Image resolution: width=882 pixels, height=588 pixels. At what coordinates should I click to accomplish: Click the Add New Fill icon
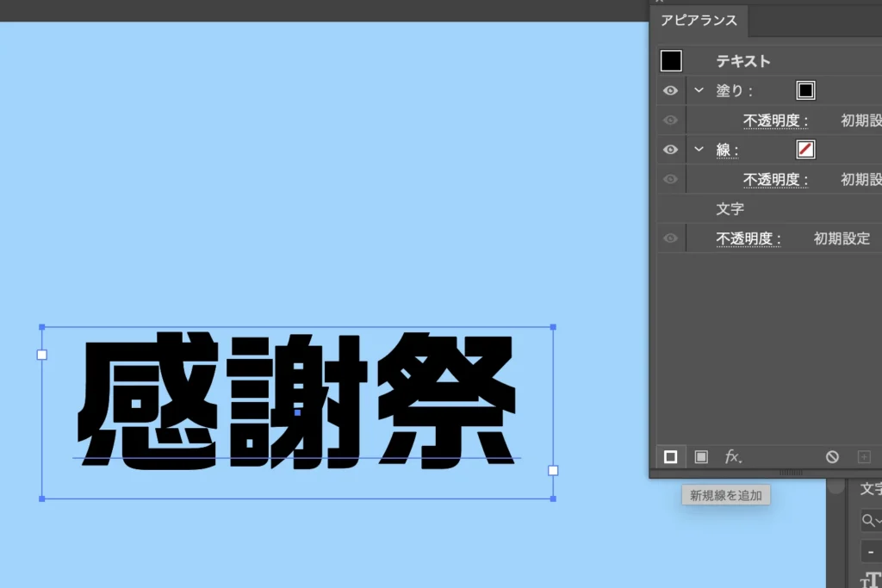pyautogui.click(x=701, y=457)
